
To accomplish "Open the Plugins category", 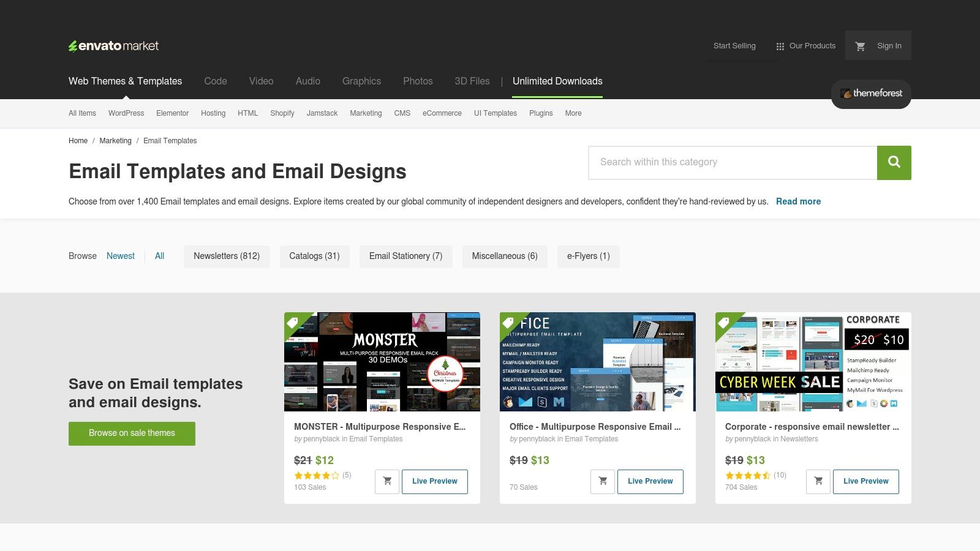I will [541, 113].
